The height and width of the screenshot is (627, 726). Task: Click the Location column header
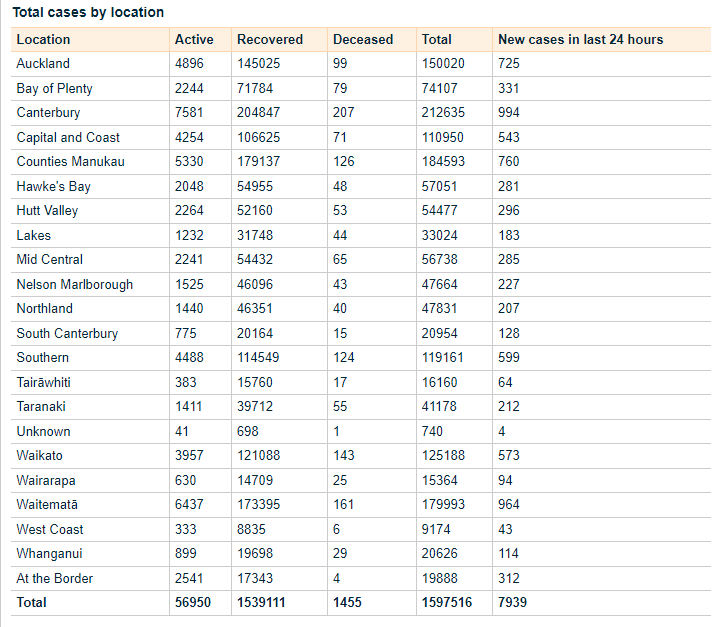click(x=44, y=39)
